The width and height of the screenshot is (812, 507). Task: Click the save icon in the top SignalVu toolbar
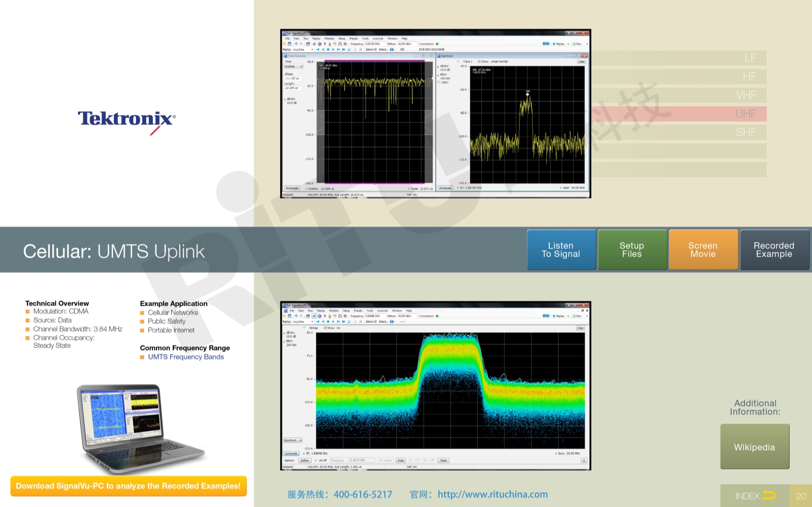289,44
